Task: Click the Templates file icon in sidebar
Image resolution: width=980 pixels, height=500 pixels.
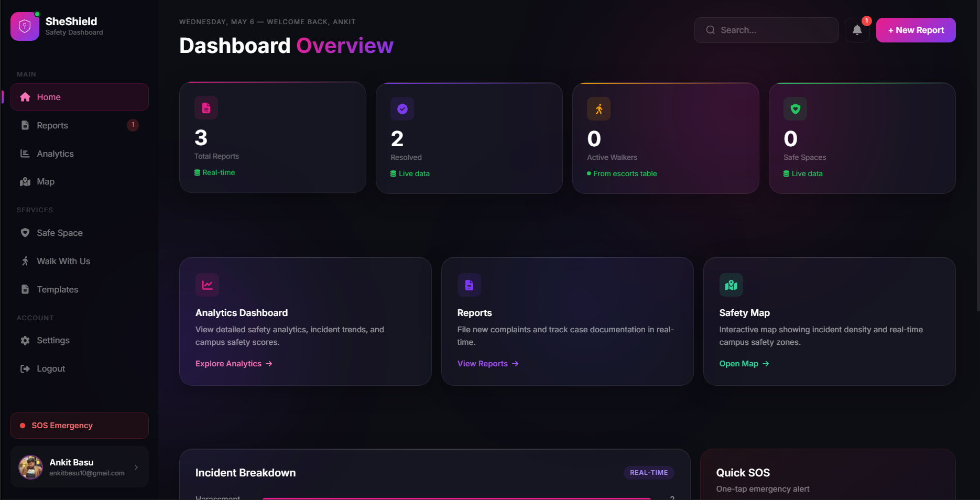Action: pos(25,289)
